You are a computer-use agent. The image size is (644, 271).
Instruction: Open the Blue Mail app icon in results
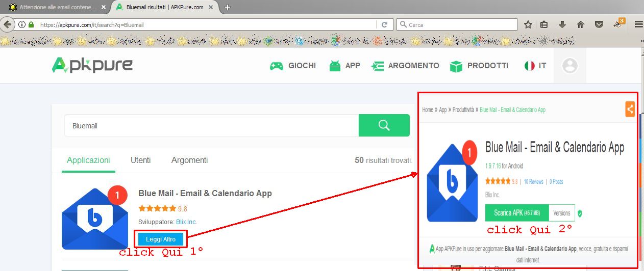(95, 219)
